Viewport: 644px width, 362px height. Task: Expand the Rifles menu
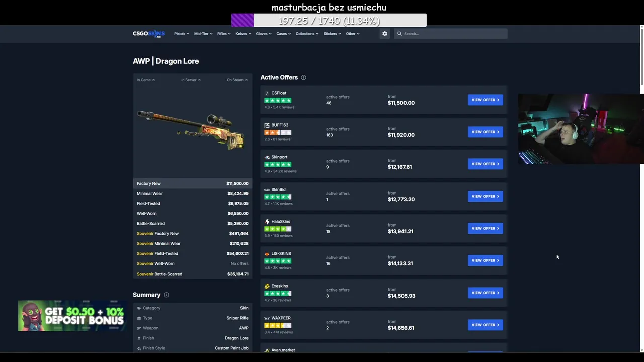[224, 34]
